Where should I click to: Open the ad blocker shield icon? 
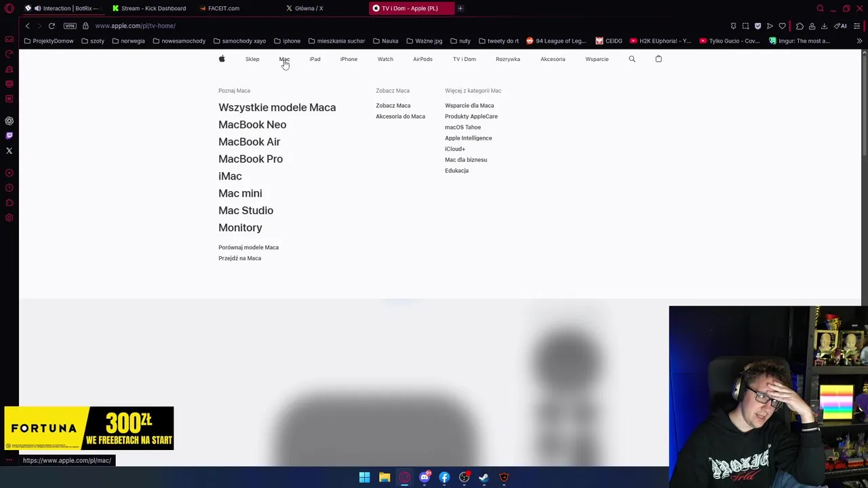coord(757,26)
